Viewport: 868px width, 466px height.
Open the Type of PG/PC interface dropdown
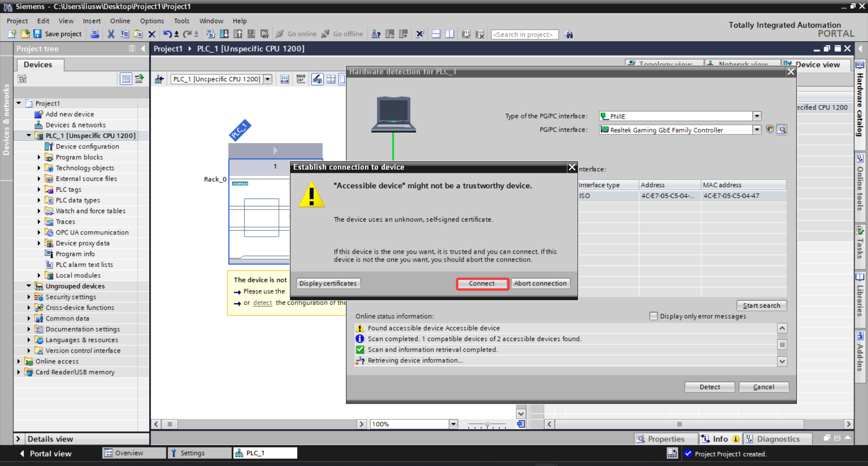click(757, 116)
